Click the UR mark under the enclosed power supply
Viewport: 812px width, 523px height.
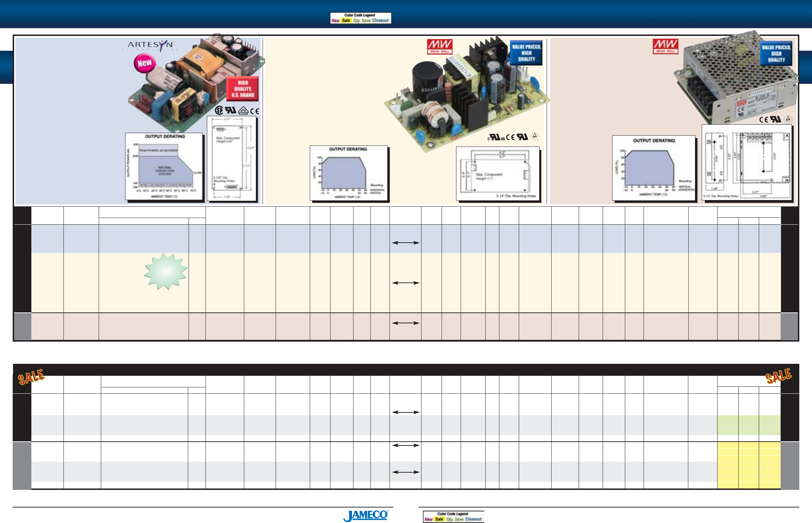(775, 119)
